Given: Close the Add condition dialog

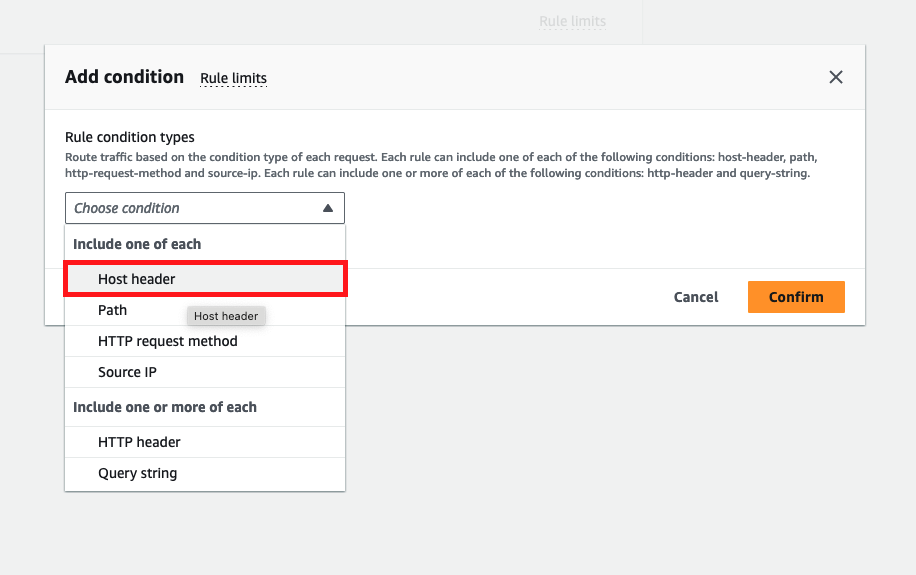Looking at the screenshot, I should click(836, 77).
